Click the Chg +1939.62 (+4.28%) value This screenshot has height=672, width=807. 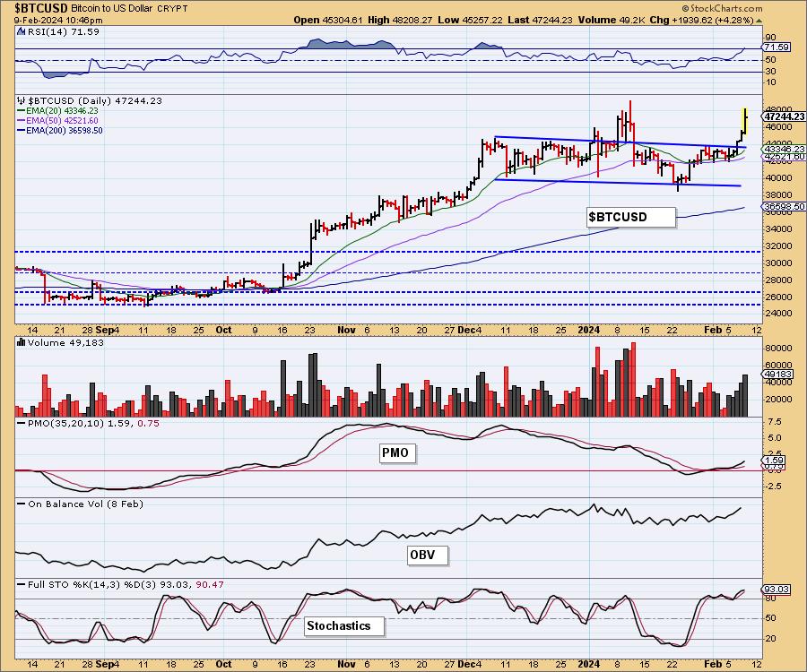(x=702, y=20)
